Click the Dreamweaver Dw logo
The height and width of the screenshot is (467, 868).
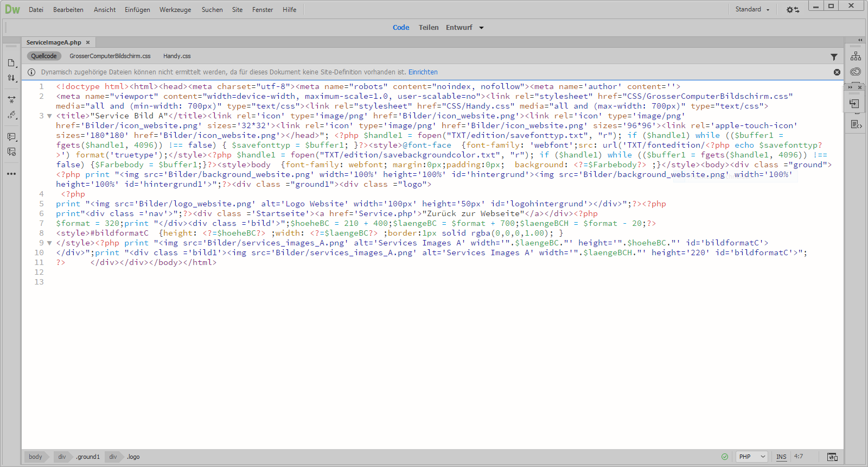12,9
